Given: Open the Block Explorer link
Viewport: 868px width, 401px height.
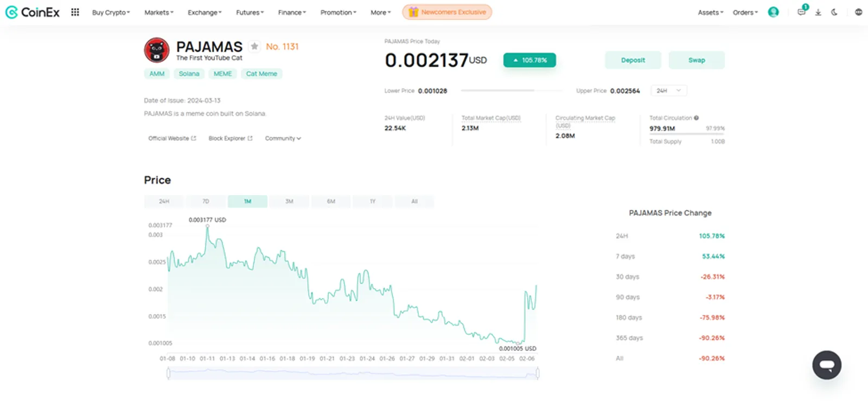Looking at the screenshot, I should 231,139.
